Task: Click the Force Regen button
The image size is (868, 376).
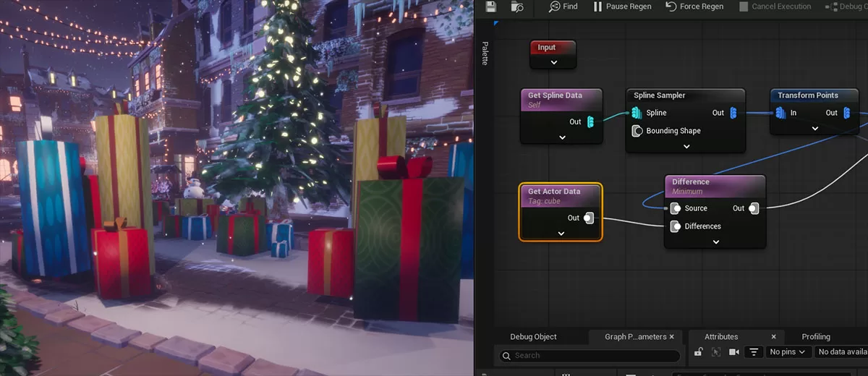Action: point(694,7)
